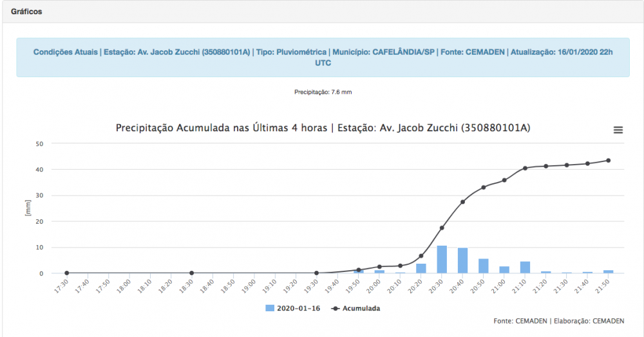The width and height of the screenshot is (644, 337).
Task: Click the blue legend swatch for 2020-01-16
Action: tap(270, 308)
